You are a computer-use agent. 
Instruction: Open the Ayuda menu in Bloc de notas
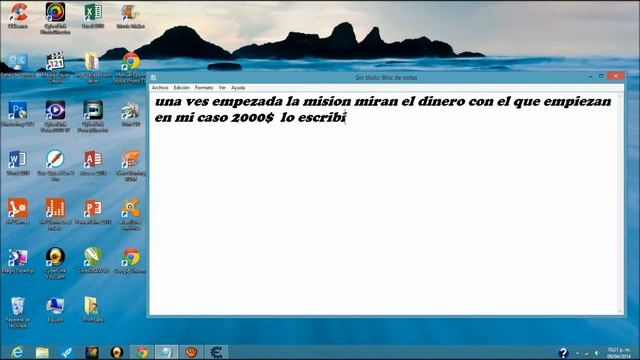[x=238, y=88]
